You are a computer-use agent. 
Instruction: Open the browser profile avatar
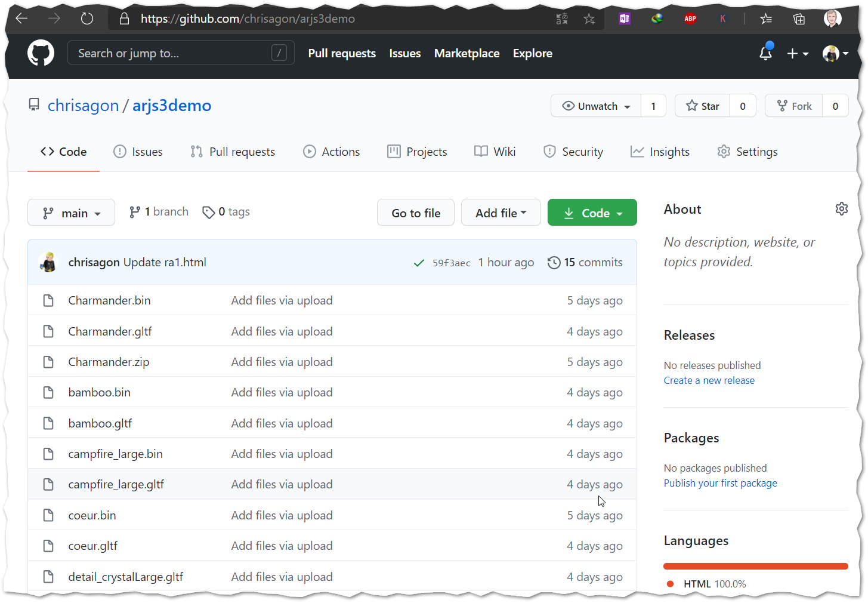pos(832,19)
